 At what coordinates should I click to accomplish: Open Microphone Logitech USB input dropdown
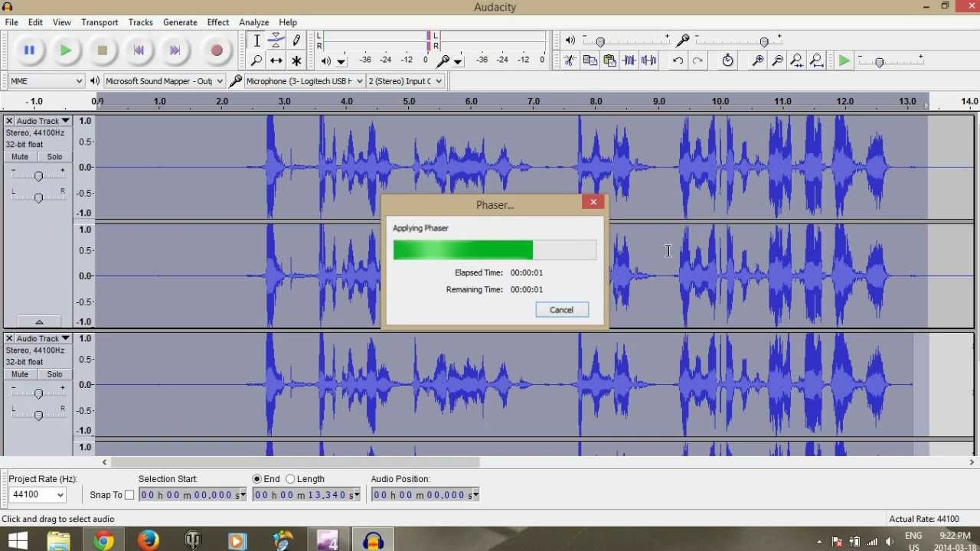pos(305,81)
